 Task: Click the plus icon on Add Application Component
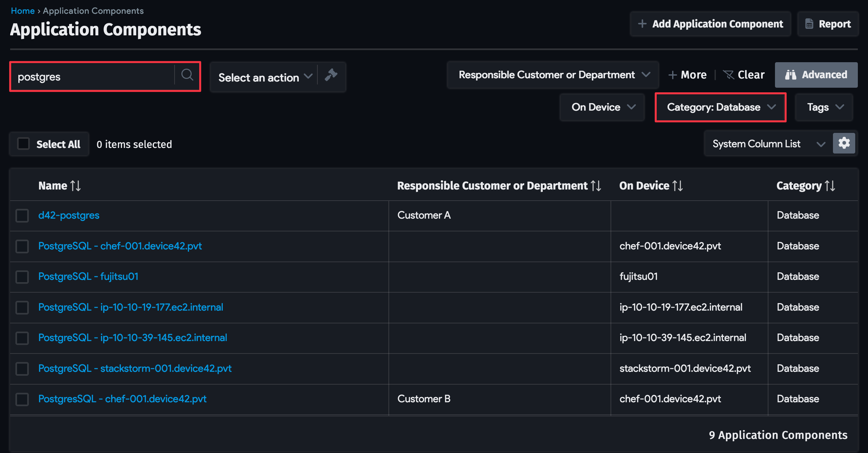(643, 24)
